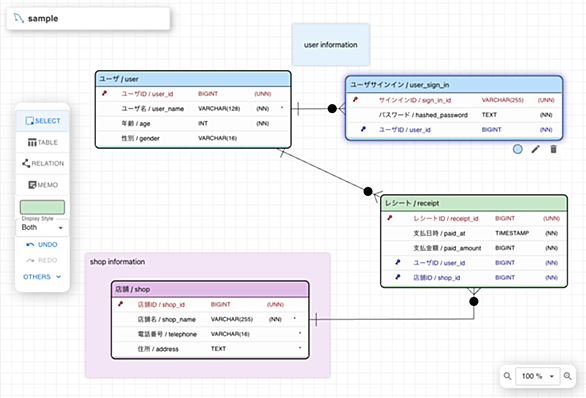Click the circle color icon under user_sign_in

click(x=518, y=149)
